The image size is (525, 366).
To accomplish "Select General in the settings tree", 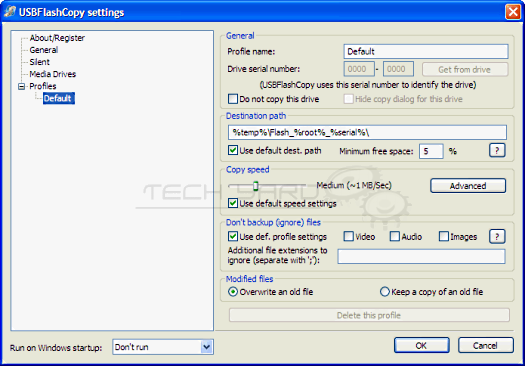I will click(x=44, y=50).
